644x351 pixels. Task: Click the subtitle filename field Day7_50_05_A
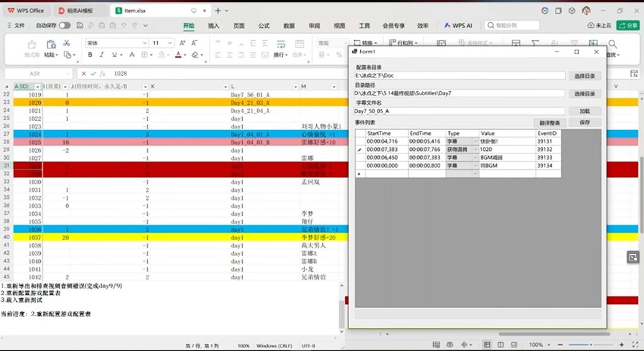coord(460,111)
